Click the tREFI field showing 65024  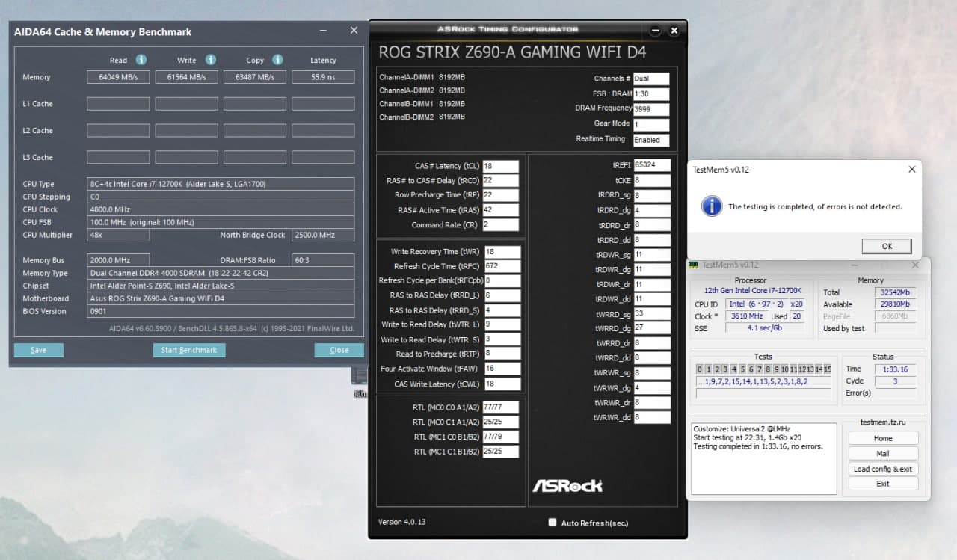[652, 165]
